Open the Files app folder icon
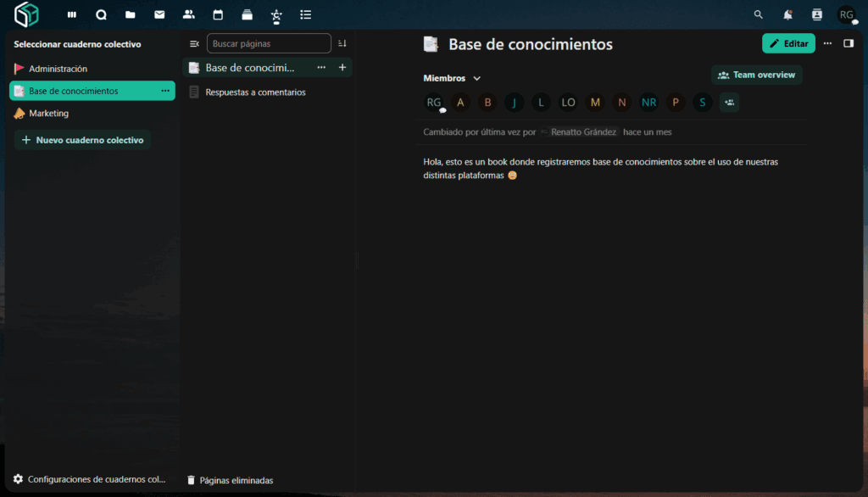Screen dimensions: 868x497 [130, 14]
